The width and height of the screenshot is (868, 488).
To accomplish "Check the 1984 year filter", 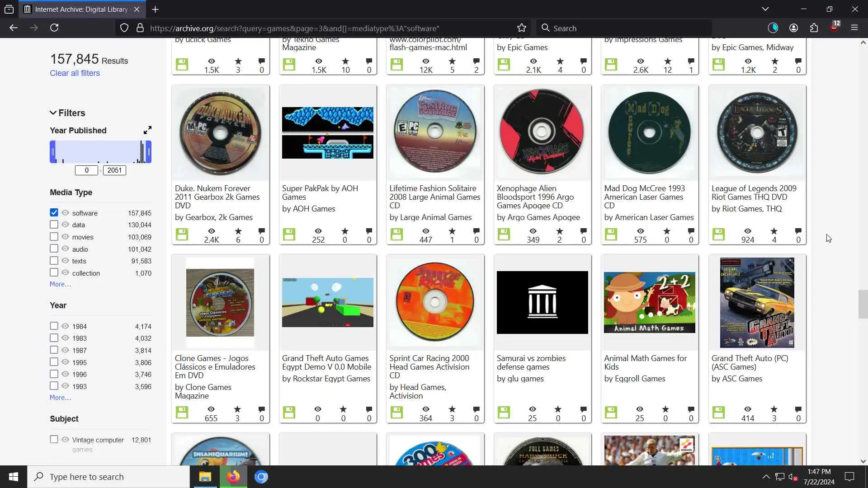I will click(54, 326).
